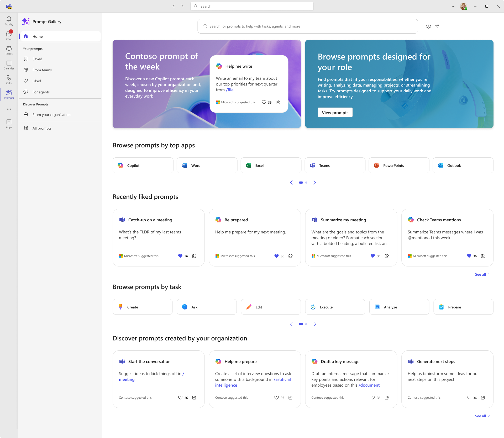504x438 pixels.
Task: Focus the Teams title bar search field
Action: coord(252,6)
